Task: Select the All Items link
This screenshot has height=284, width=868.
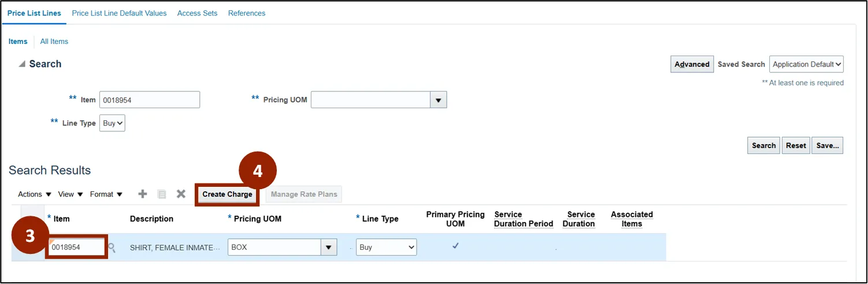Action: (x=54, y=42)
